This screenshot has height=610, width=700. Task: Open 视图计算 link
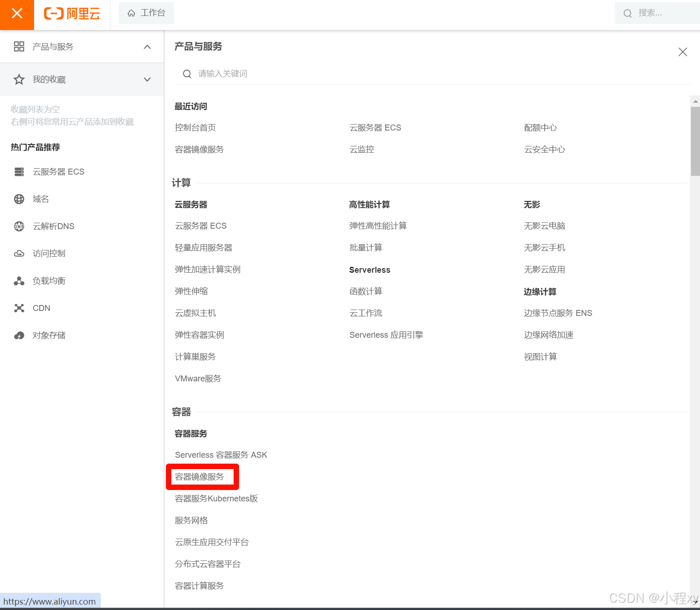(x=540, y=357)
